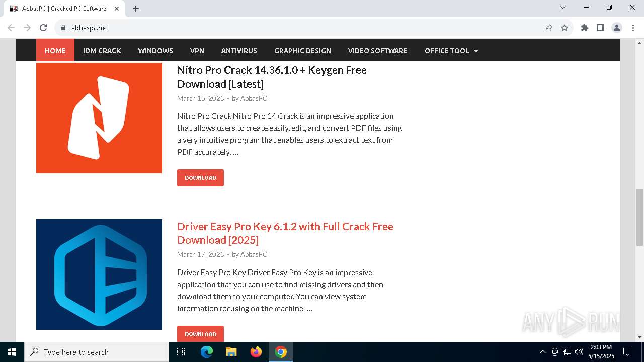Open the Driver Easy Pro Key article title
644x362 pixels.
coord(285,233)
